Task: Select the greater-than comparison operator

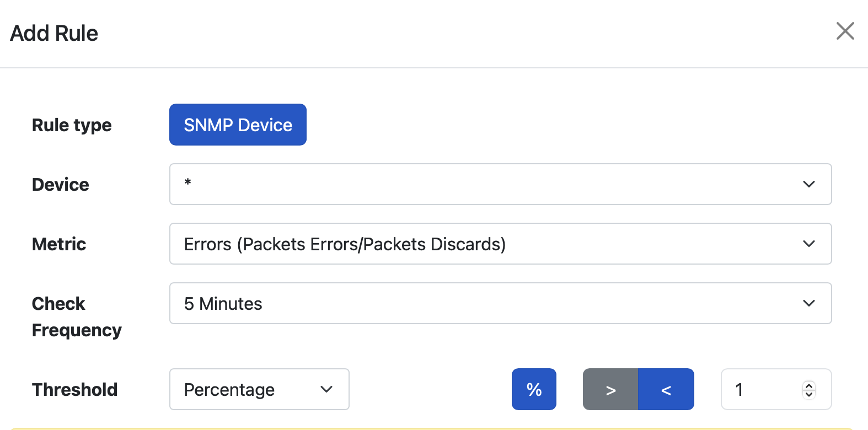Action: pos(610,389)
